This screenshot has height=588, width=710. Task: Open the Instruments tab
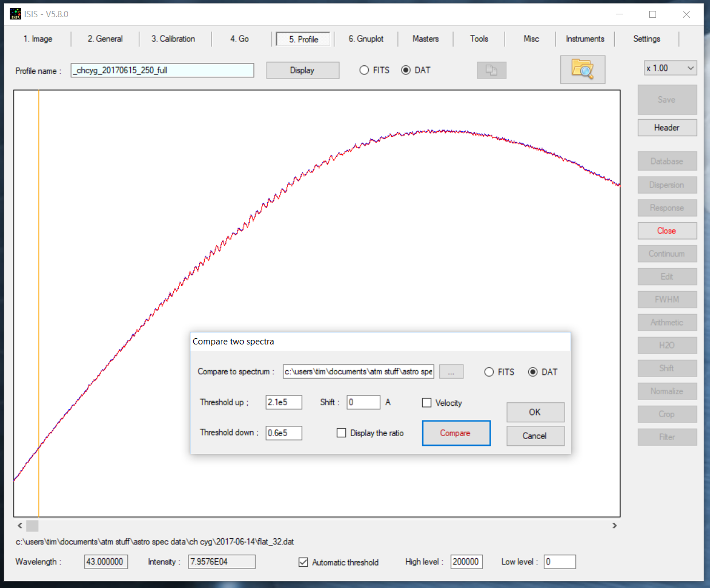[x=584, y=39]
